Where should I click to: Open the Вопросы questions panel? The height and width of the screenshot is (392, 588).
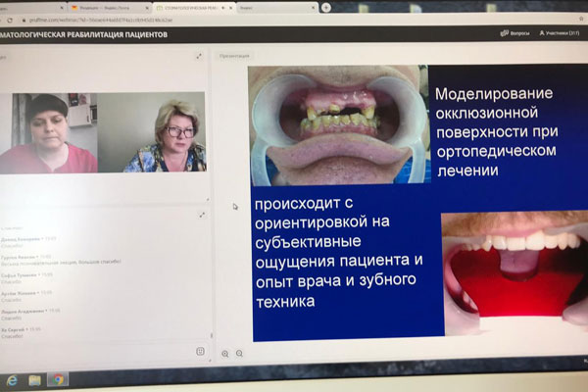[x=514, y=32]
